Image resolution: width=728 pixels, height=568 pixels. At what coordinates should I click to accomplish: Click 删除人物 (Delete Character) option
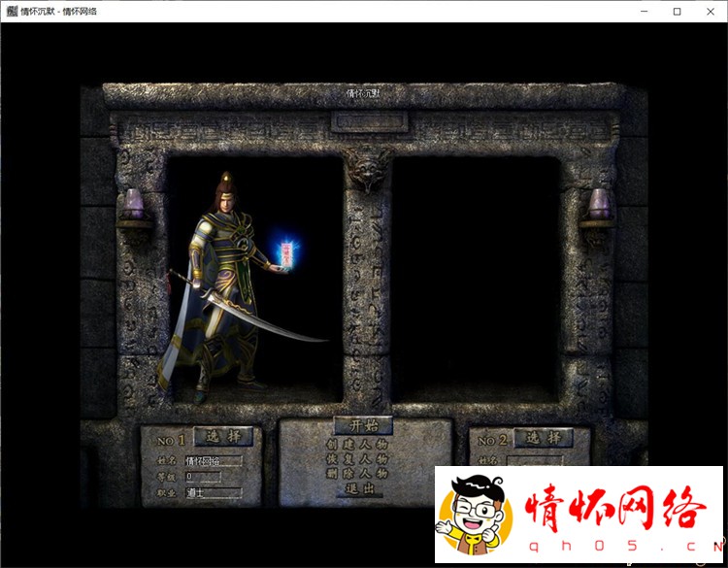click(x=356, y=473)
